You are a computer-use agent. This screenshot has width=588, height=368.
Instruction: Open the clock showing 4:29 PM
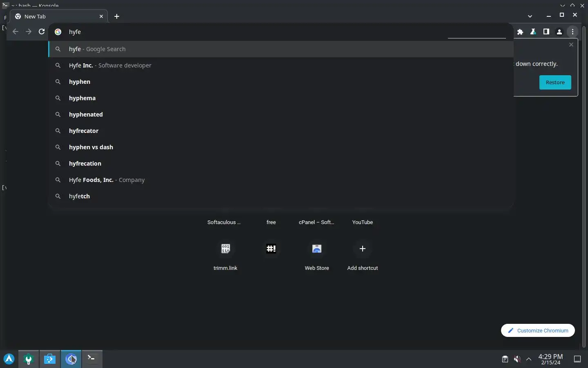pyautogui.click(x=550, y=359)
